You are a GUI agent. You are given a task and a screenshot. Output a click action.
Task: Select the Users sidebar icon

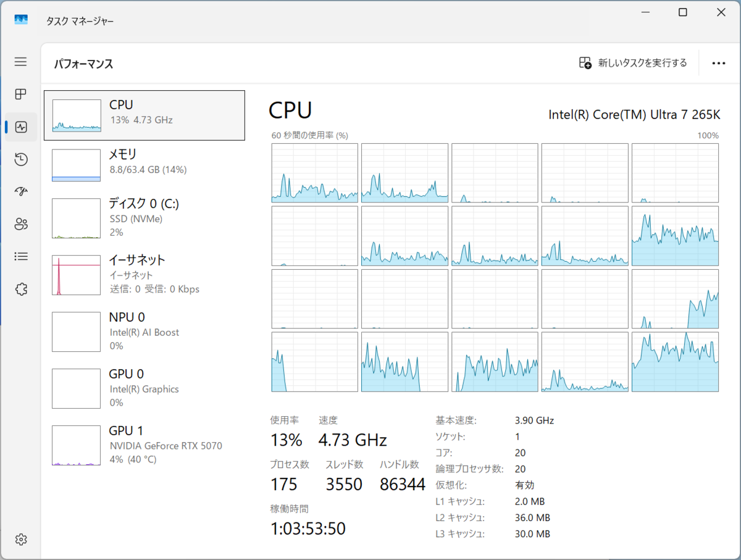point(20,224)
